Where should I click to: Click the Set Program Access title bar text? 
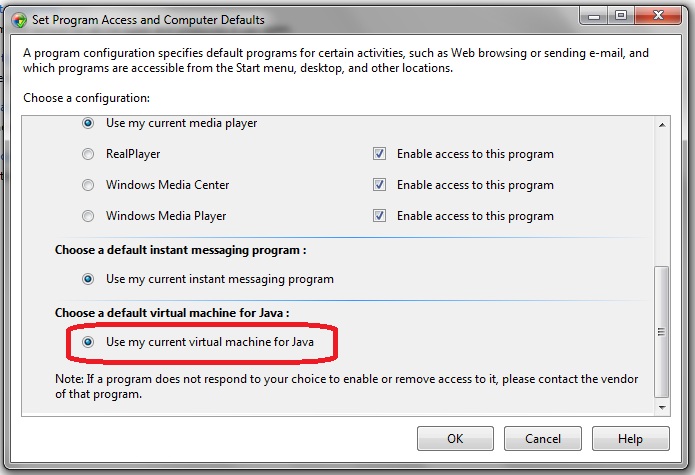click(150, 19)
